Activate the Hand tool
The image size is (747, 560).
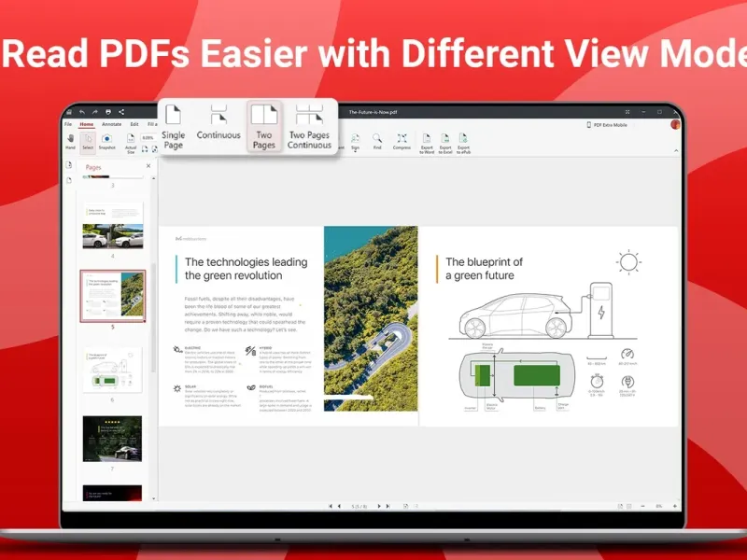[71, 142]
